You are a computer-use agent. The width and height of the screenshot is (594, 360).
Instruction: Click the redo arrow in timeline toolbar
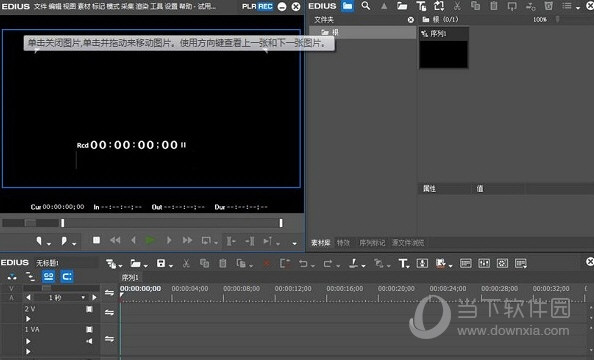point(328,263)
